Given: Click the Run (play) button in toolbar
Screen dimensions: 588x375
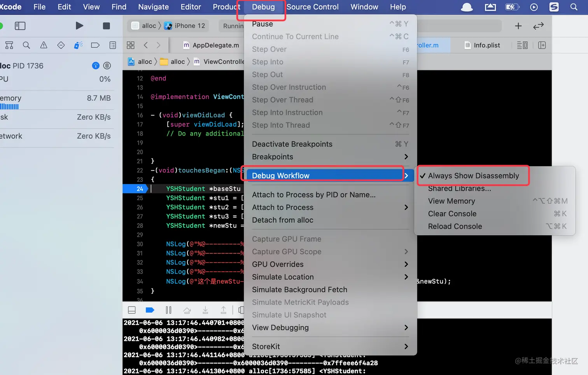Looking at the screenshot, I should [79, 26].
